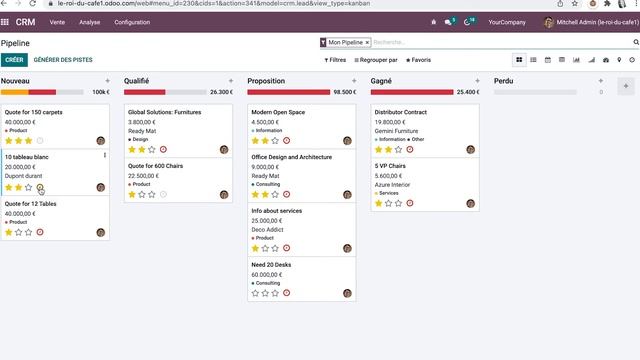Open activity clock on Quote for 150 carpets
Image resolution: width=640 pixels, height=360 pixels.
coord(40,140)
